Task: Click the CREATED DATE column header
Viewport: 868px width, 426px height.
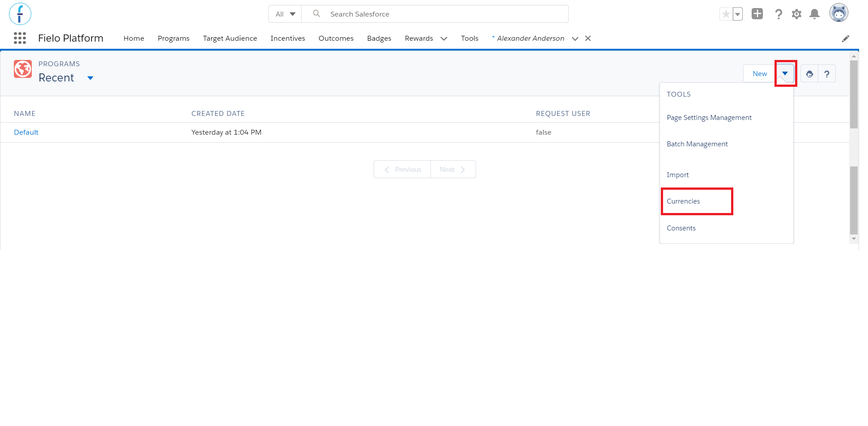Action: pyautogui.click(x=218, y=114)
